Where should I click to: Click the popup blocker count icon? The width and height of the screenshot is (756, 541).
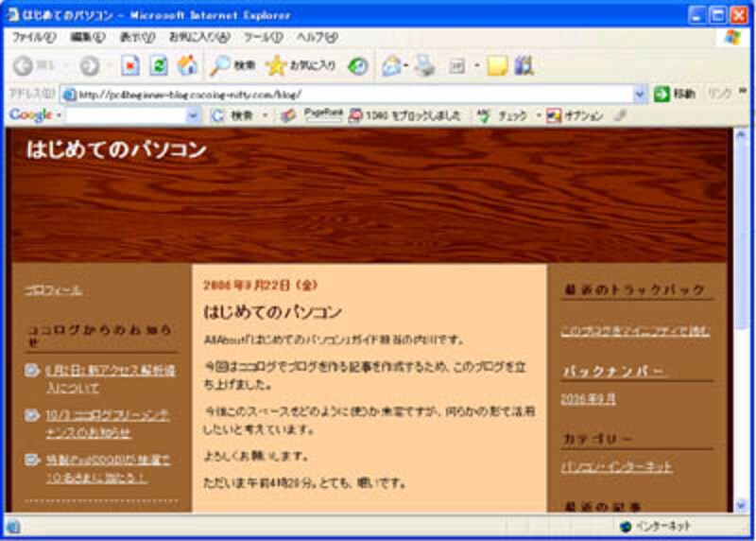(355, 115)
